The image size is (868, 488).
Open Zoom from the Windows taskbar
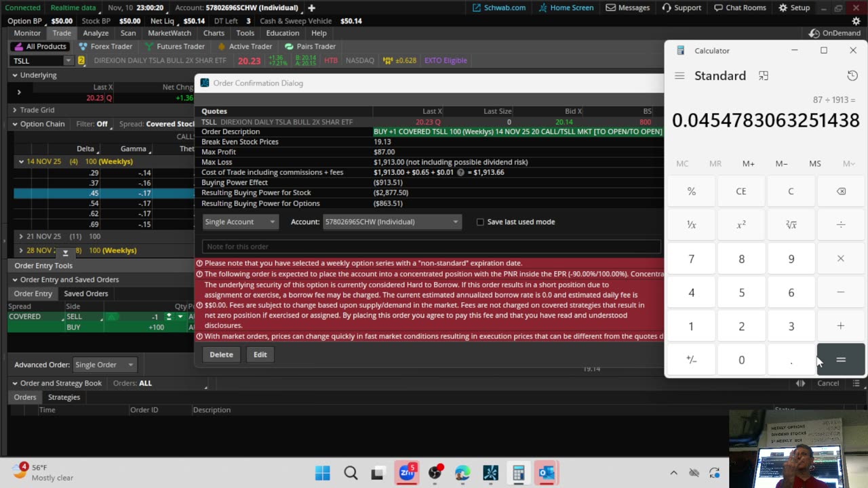click(407, 472)
